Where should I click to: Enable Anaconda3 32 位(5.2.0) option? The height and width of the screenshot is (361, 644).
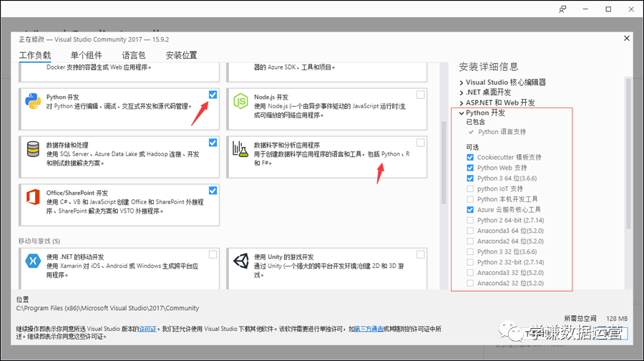pyautogui.click(x=470, y=273)
